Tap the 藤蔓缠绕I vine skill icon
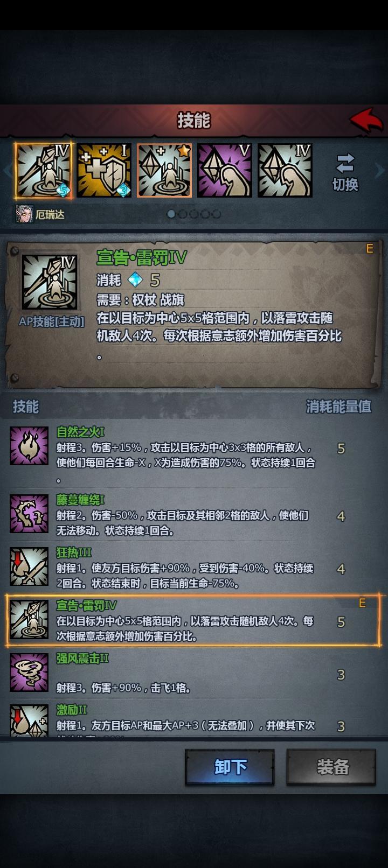The height and width of the screenshot is (868, 388). coord(29,514)
